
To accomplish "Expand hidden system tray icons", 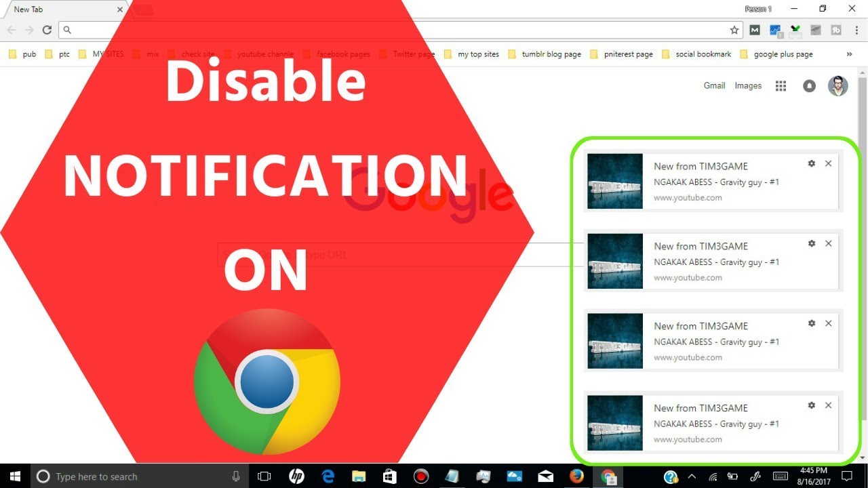I will point(692,476).
